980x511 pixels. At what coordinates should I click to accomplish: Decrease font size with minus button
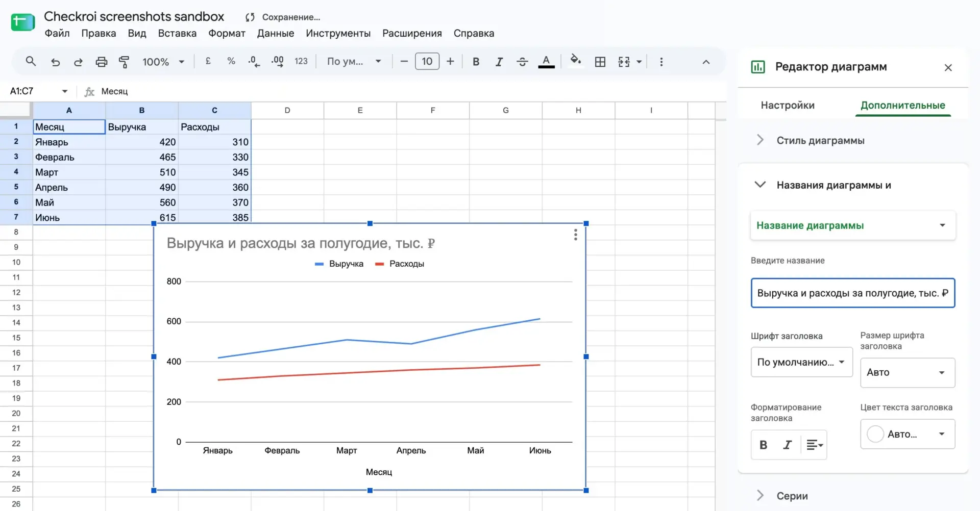[x=404, y=62]
